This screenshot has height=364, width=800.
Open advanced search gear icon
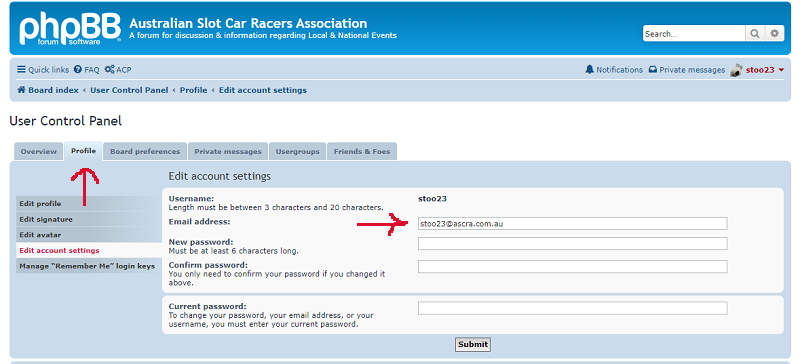click(774, 34)
